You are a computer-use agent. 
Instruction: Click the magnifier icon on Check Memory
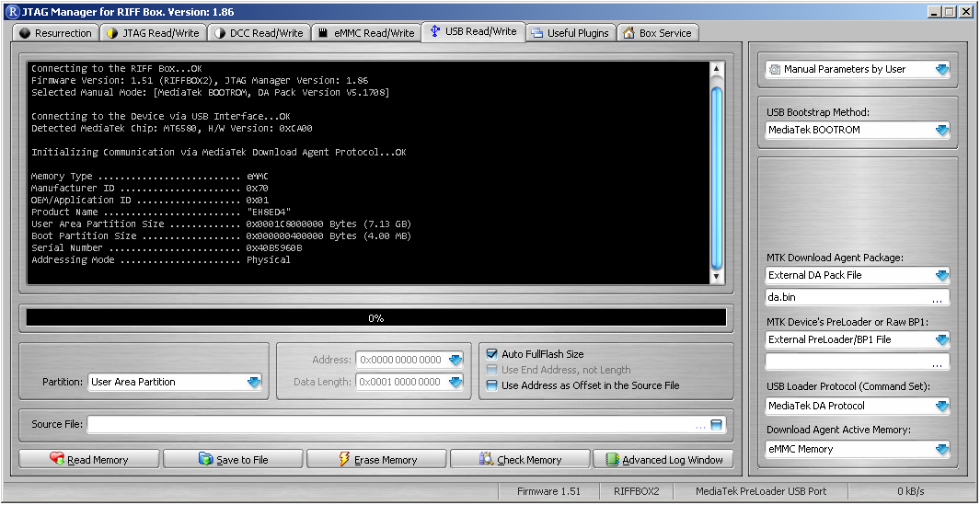point(487,459)
